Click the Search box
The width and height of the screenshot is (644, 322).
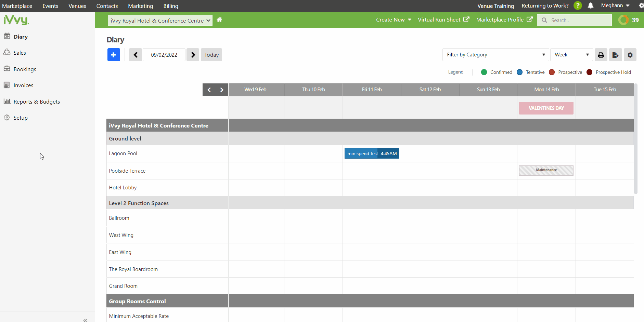(x=574, y=20)
